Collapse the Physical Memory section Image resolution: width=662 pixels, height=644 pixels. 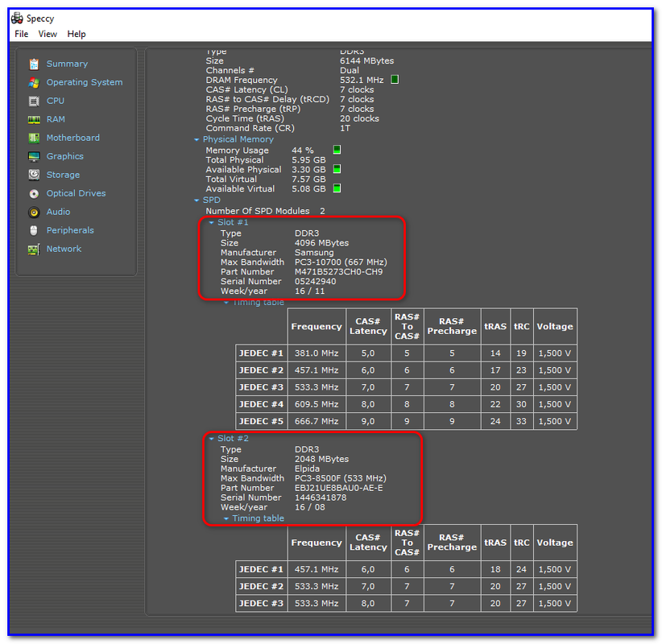pyautogui.click(x=197, y=140)
